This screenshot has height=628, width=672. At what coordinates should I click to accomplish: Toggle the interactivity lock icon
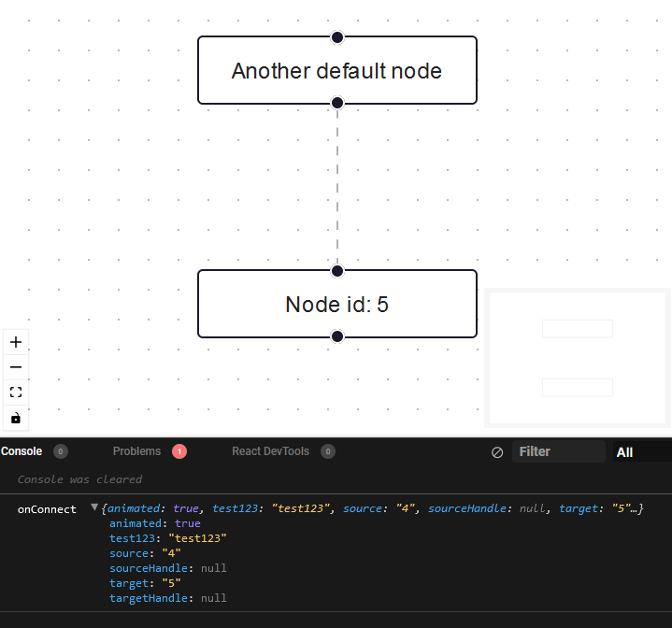point(16,418)
